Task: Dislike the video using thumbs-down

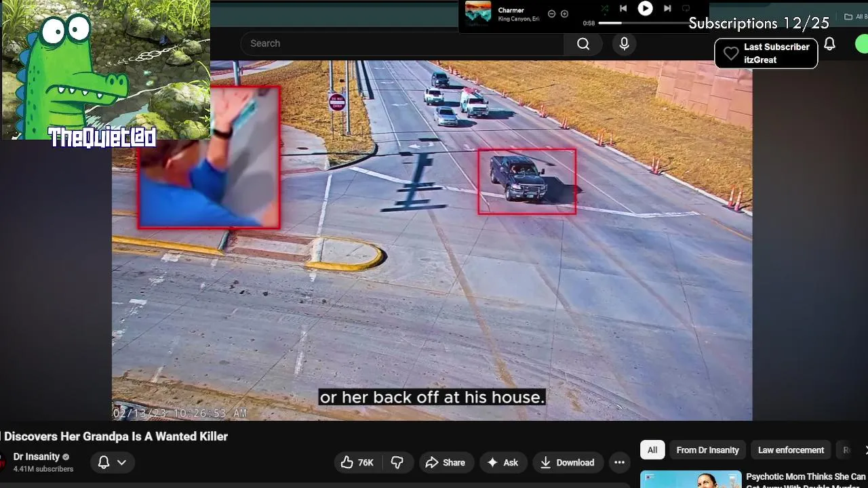Action: point(397,462)
